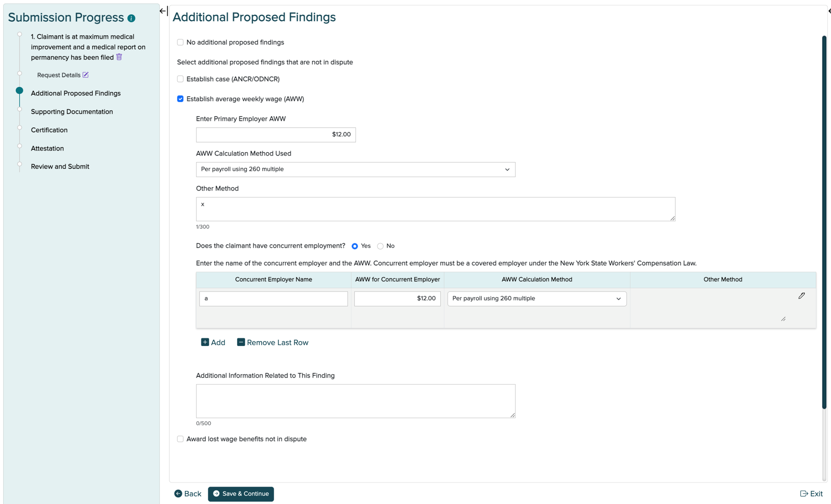The image size is (831, 504).
Task: Open Certification step in progress list
Action: coord(49,130)
